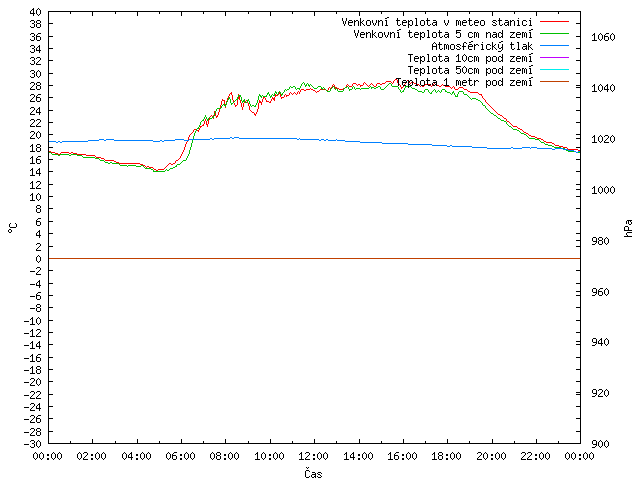Click pressure axis label '960'
Image resolution: width=640 pixels, height=480 pixels.
click(x=600, y=292)
